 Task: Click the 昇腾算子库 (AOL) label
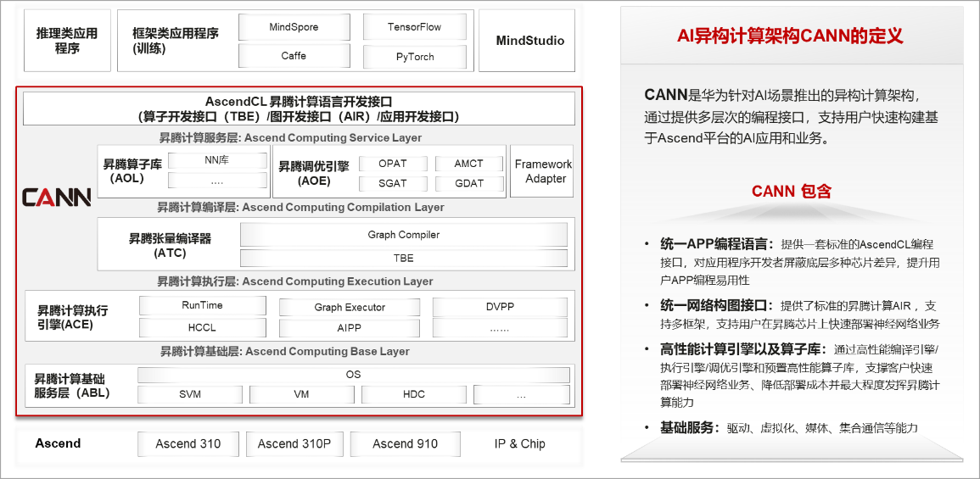(x=132, y=171)
